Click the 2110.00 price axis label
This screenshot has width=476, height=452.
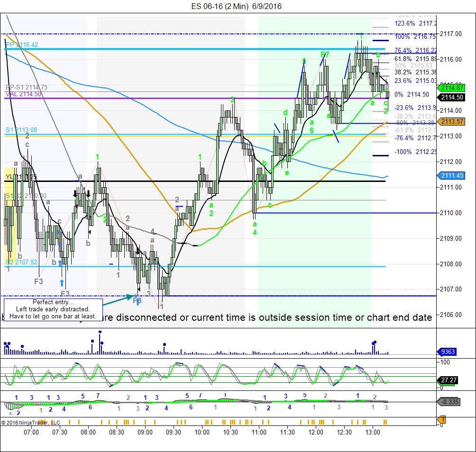click(451, 213)
